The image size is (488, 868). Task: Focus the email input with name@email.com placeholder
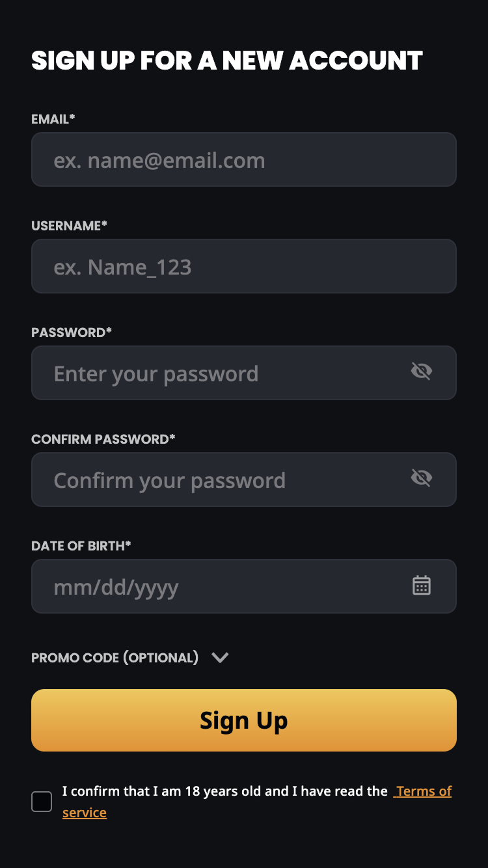(244, 159)
